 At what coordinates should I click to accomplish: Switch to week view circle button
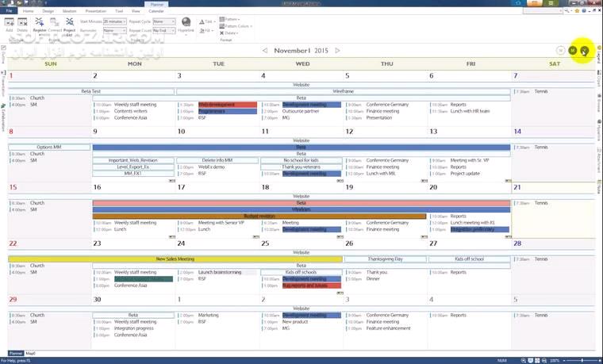pyautogui.click(x=561, y=50)
